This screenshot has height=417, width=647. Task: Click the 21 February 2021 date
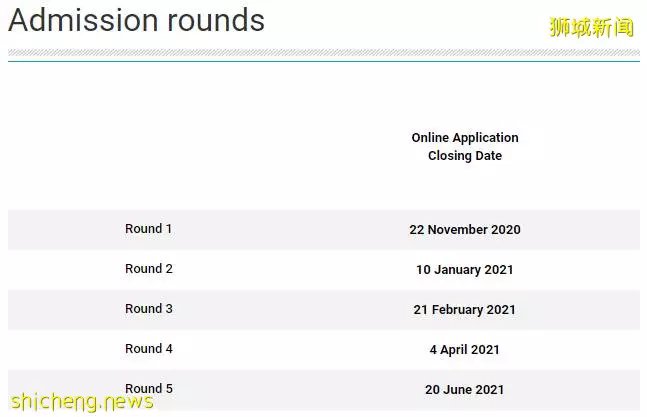[465, 310]
